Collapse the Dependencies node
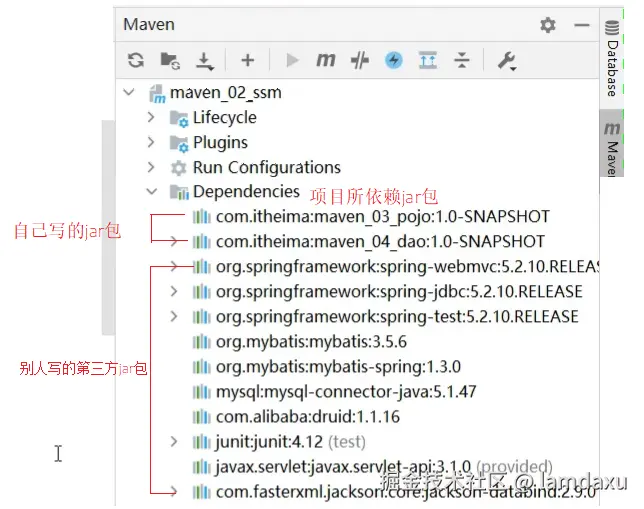Viewport: 644px width, 509px height. coord(152,191)
